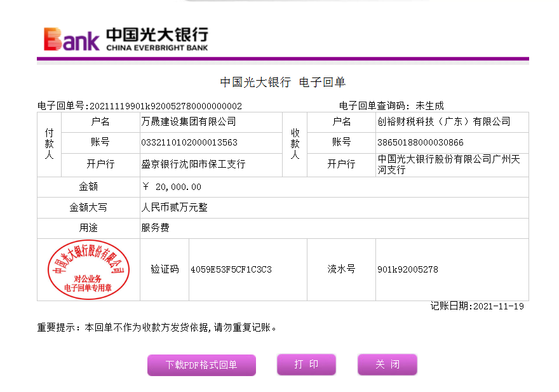
Task: Select the title 中国光大银行 电子回单
Action: click(283, 83)
